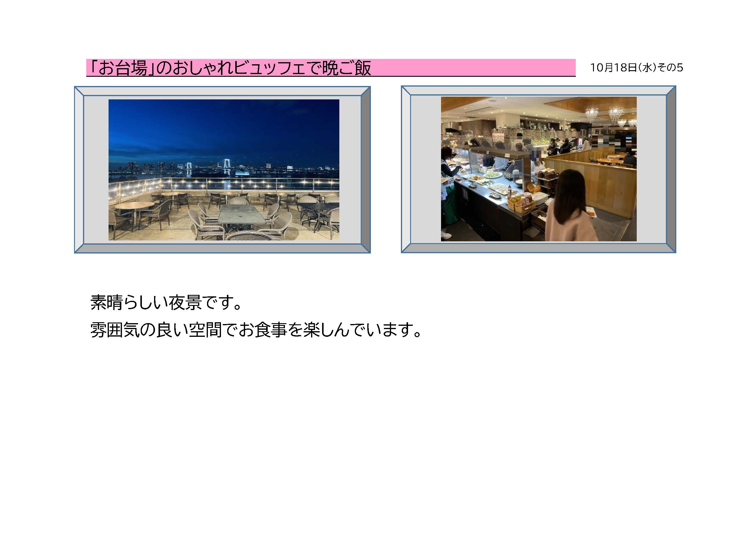The image size is (756, 535).
Task: Select the buffet restaurant interior photo
Action: click(539, 169)
